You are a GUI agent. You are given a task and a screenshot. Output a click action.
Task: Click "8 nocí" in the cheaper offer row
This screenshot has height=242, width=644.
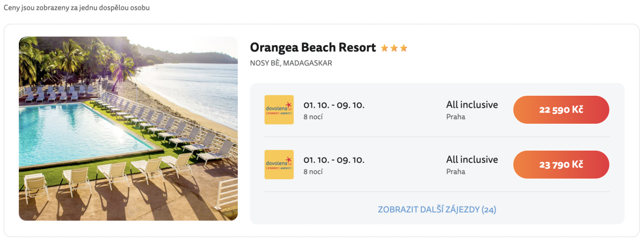(x=313, y=117)
